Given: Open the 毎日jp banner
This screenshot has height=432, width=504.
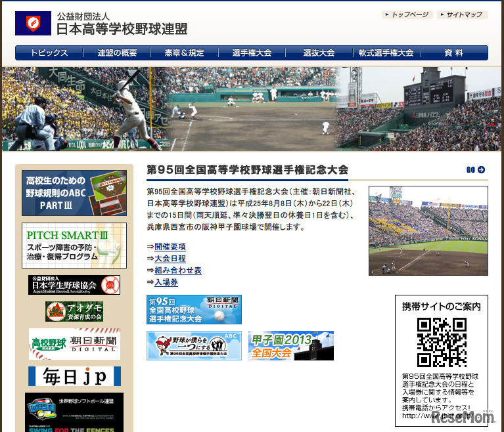Looking at the screenshot, I should (x=74, y=376).
